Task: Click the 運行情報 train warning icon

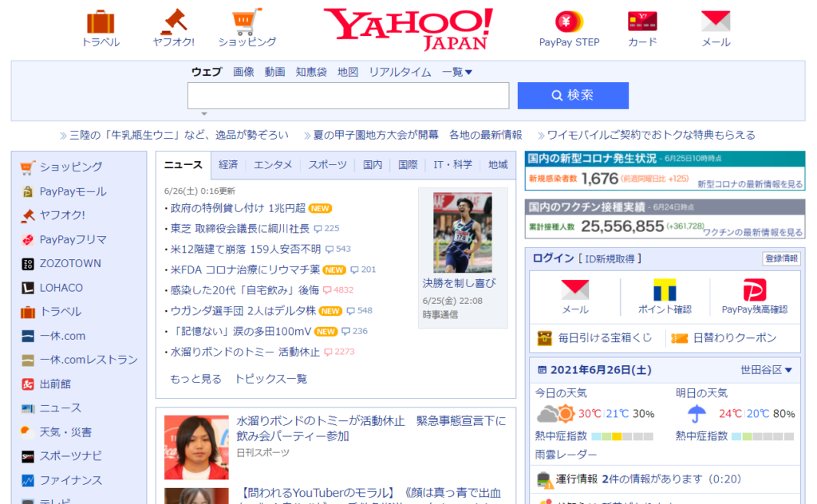Action: pyautogui.click(x=544, y=479)
